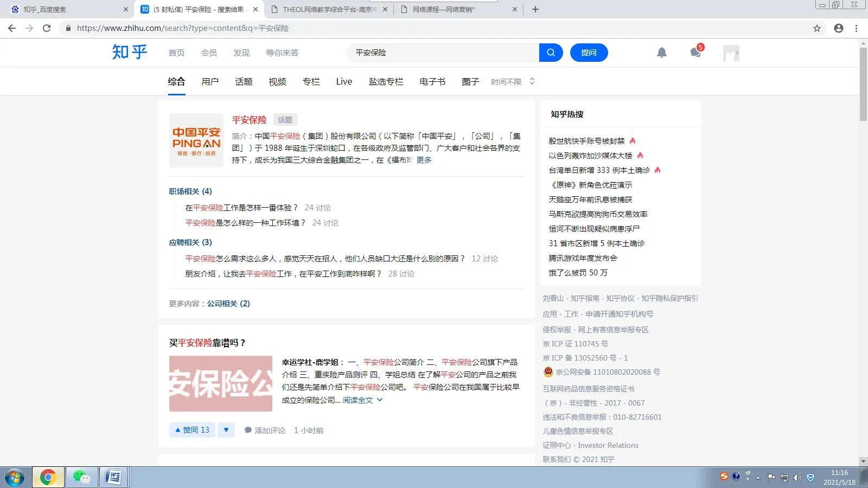Click the Zhihu logo
Viewport: 868px width, 488px height.
coord(130,52)
